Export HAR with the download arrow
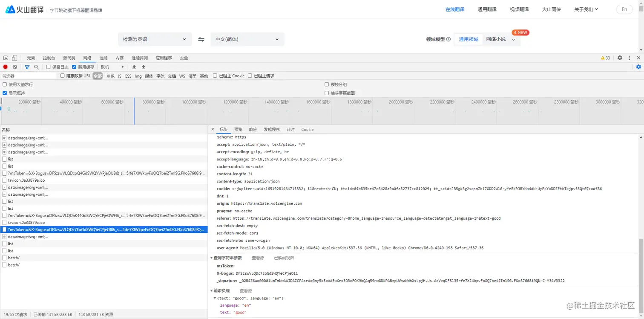This screenshot has width=644, height=319. click(144, 67)
